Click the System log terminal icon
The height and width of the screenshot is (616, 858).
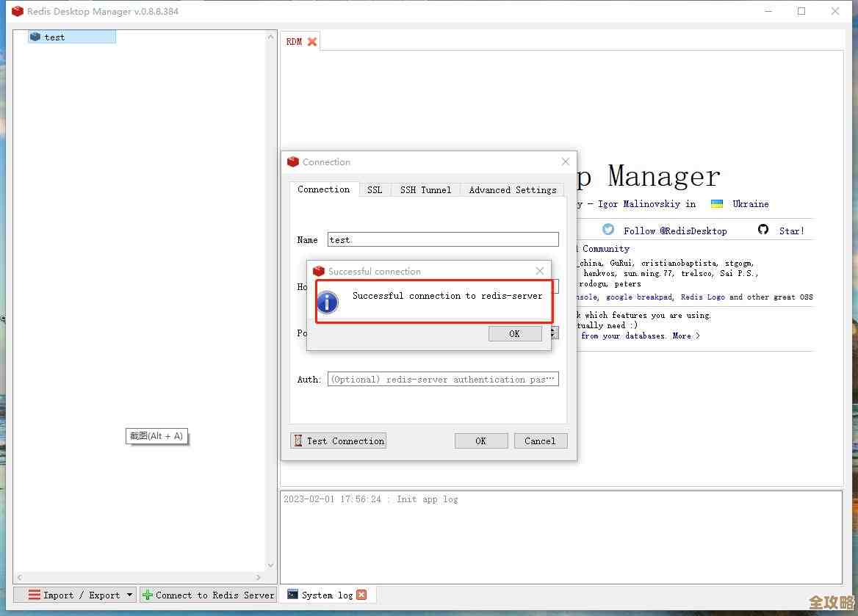click(292, 595)
